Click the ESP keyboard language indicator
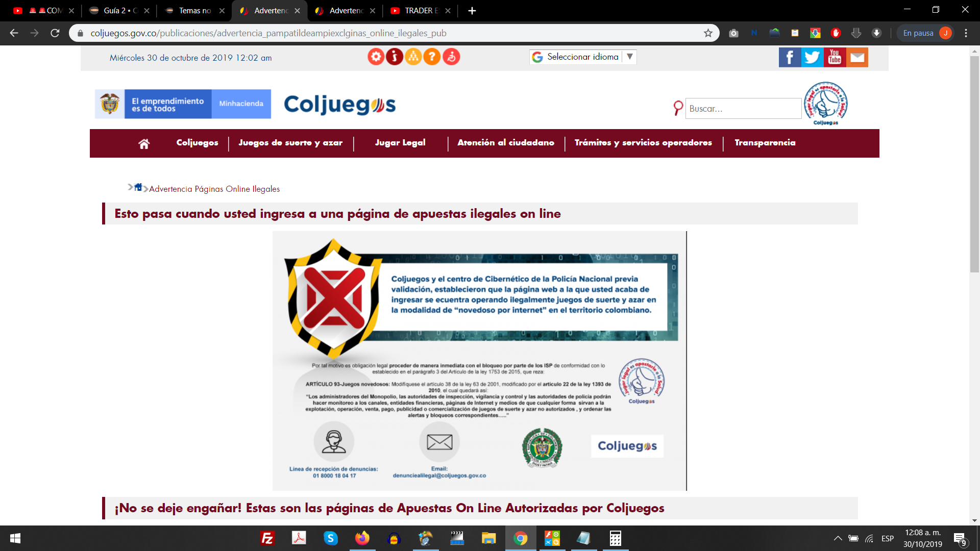Viewport: 980px width, 551px height. click(x=888, y=538)
